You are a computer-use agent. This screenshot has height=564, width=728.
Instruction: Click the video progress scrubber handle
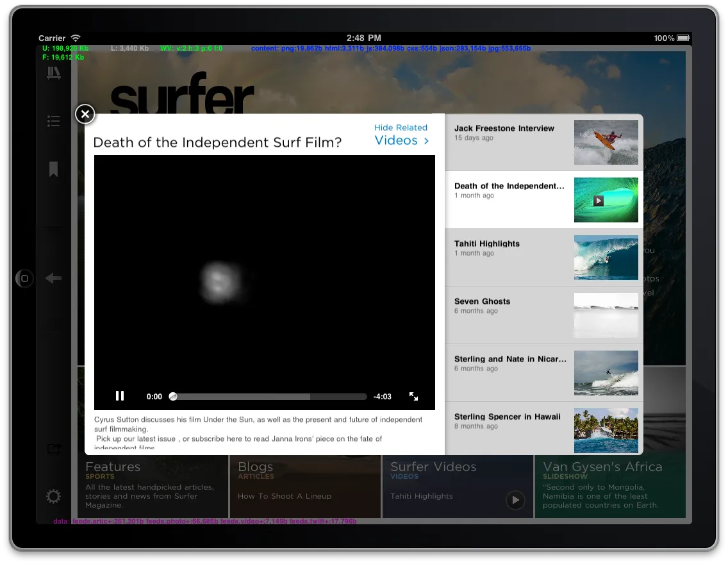[x=173, y=397]
